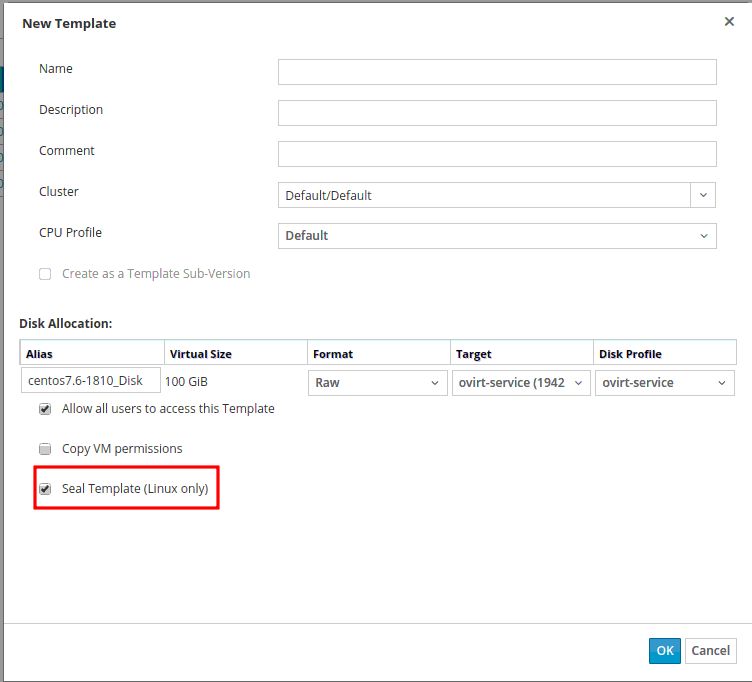
Task: Focus the Description input box
Action: tap(497, 113)
